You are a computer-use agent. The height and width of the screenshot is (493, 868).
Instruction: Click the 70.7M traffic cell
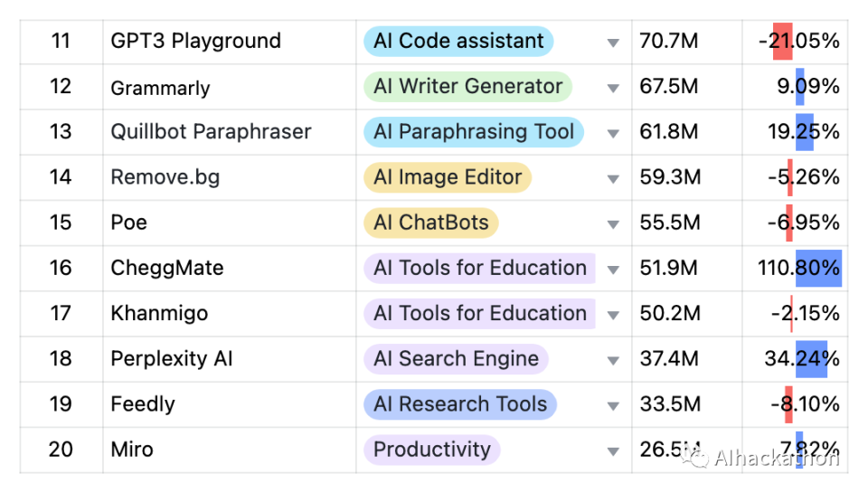668,42
